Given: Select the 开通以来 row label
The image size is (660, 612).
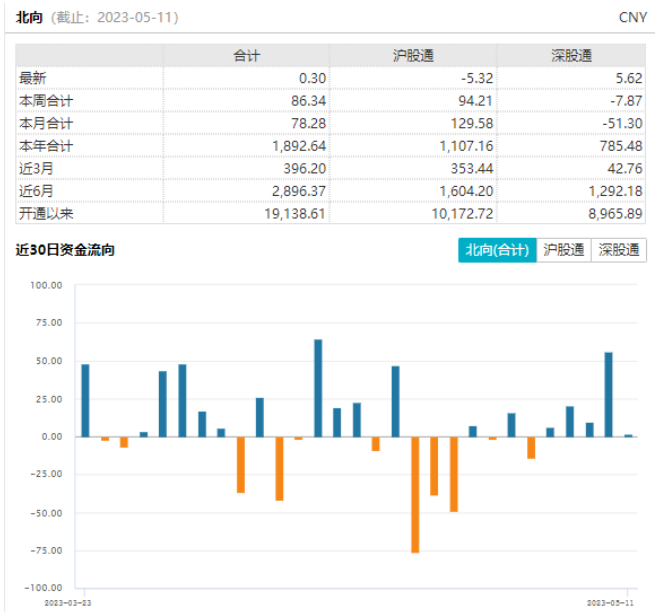Looking at the screenshot, I should tap(46, 214).
